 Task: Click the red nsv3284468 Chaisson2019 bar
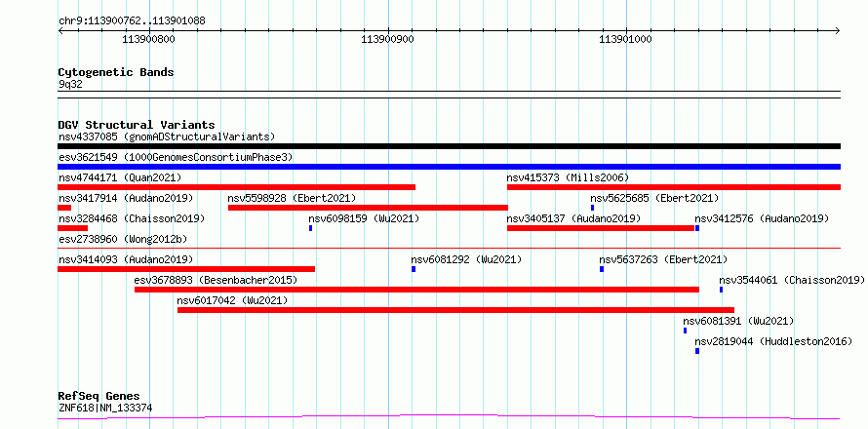click(72, 228)
